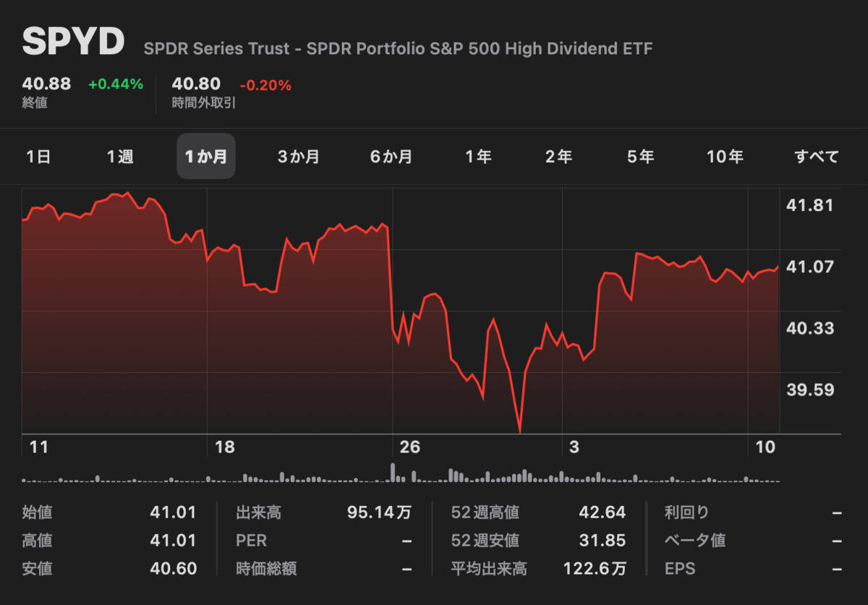This screenshot has height=605, width=868.
Task: Click the 出来高 value 95.14万
Action: click(380, 512)
